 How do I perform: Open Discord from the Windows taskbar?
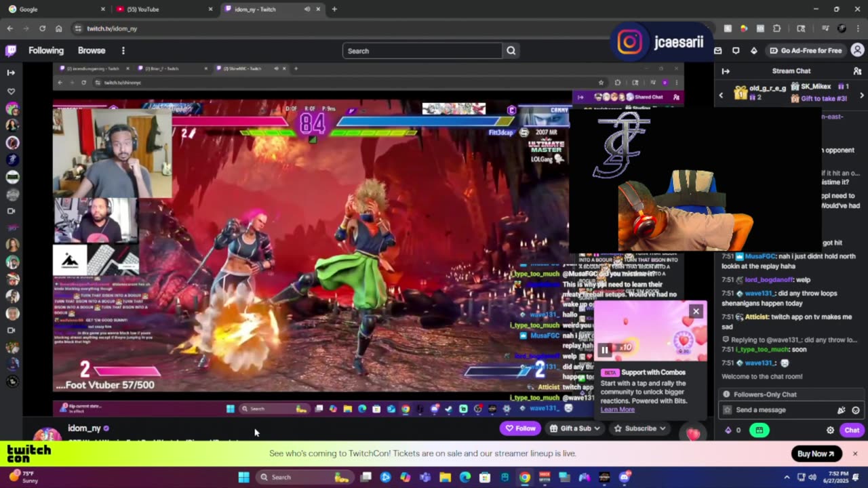[625, 477]
